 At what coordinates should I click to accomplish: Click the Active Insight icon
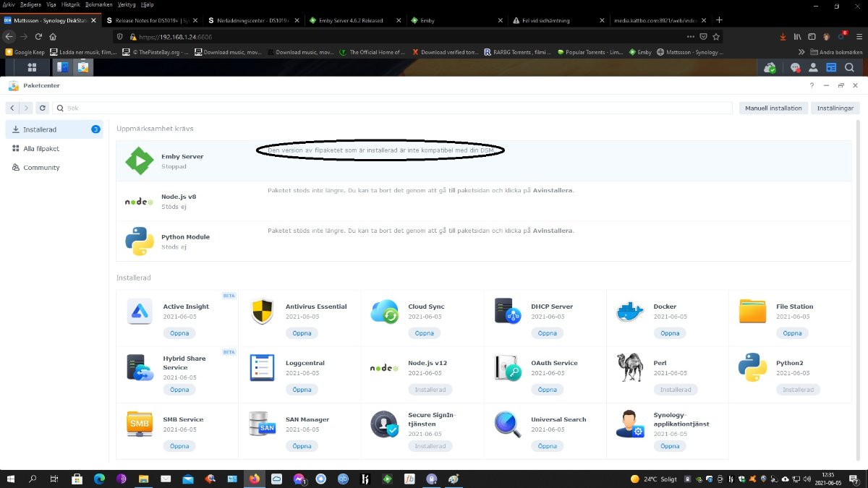[140, 312]
